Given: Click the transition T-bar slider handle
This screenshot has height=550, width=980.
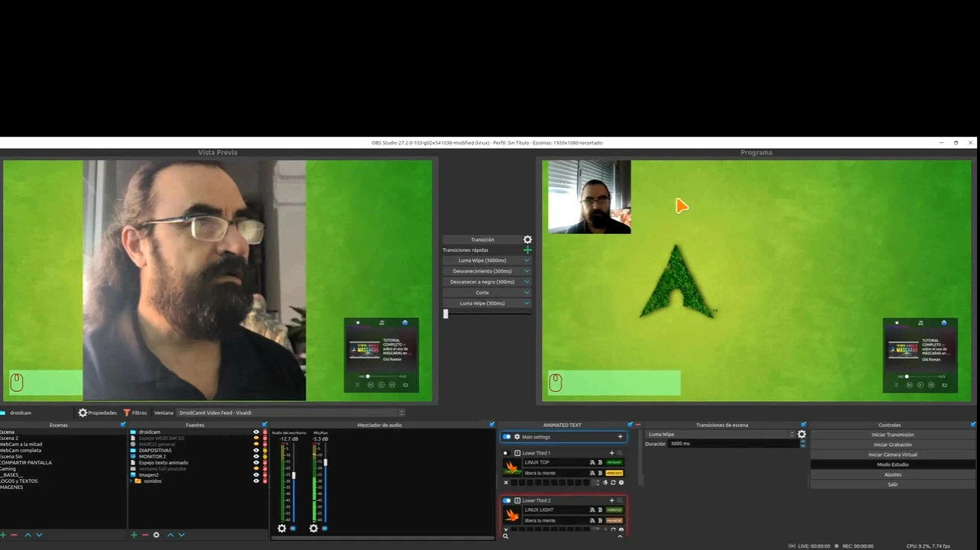Looking at the screenshot, I should tap(446, 313).
